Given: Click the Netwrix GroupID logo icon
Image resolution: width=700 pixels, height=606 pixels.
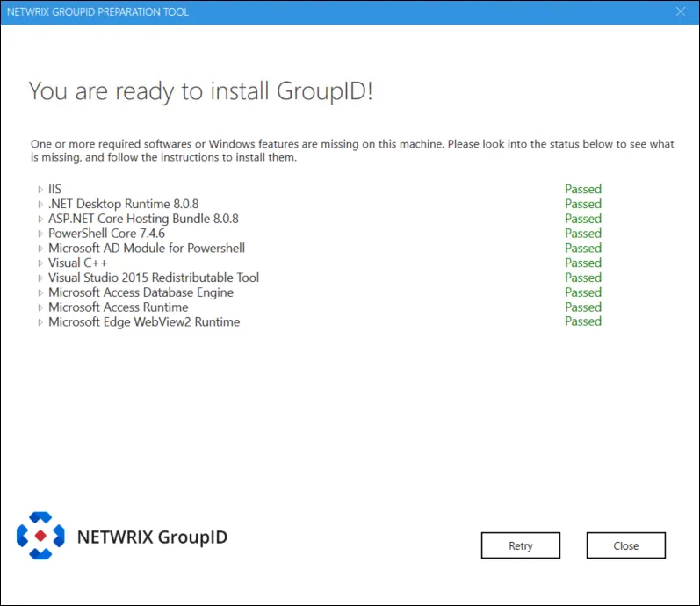Looking at the screenshot, I should point(40,536).
